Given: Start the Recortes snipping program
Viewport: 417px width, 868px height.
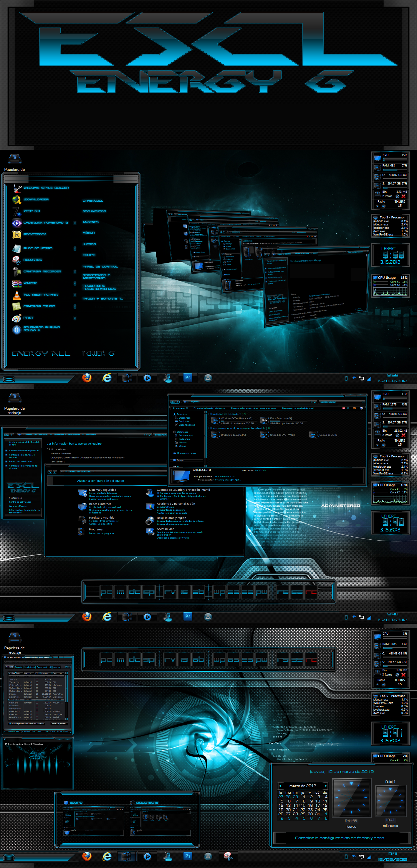Looking at the screenshot, I should (x=27, y=260).
